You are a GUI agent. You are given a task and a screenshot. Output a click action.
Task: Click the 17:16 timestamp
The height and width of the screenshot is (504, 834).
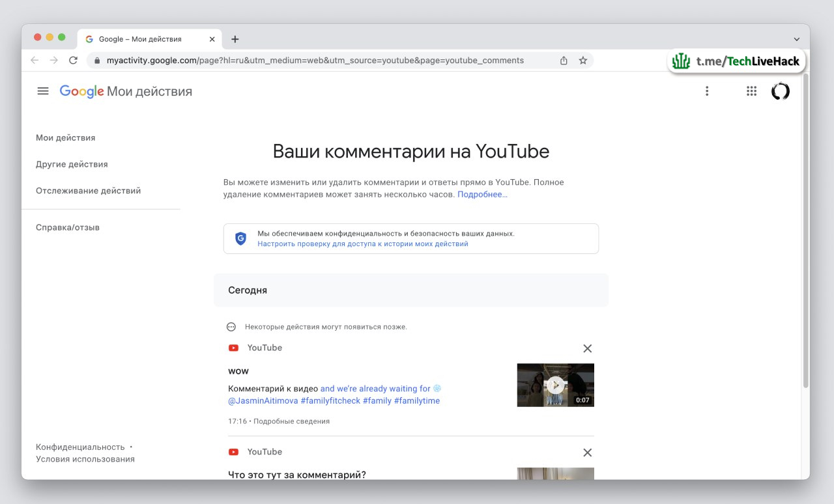click(237, 421)
